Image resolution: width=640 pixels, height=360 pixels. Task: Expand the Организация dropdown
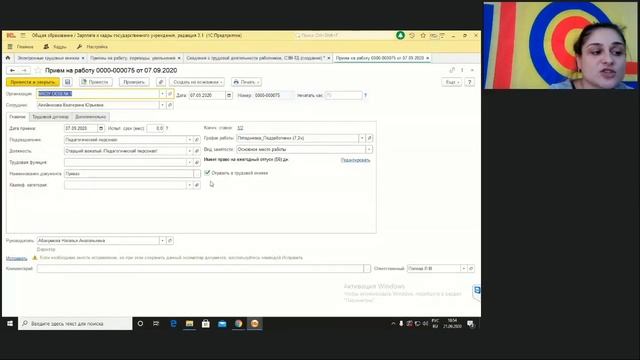click(162, 94)
